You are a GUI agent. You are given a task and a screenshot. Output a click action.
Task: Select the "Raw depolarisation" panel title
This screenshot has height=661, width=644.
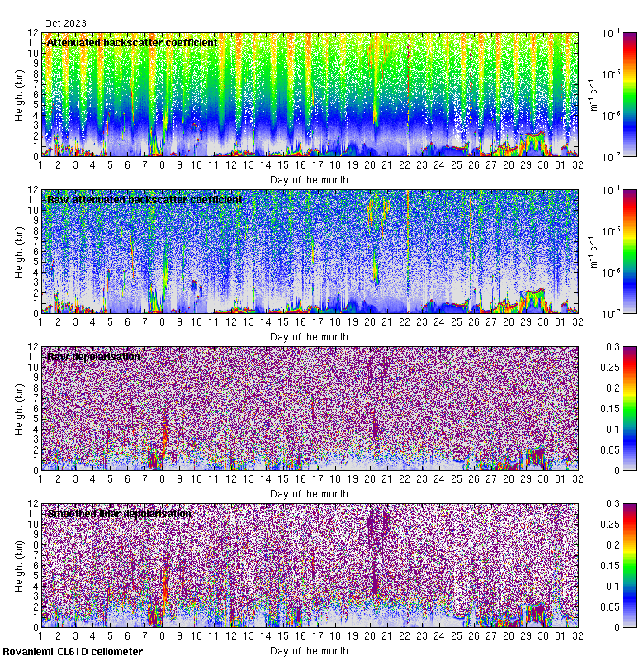[x=93, y=356]
